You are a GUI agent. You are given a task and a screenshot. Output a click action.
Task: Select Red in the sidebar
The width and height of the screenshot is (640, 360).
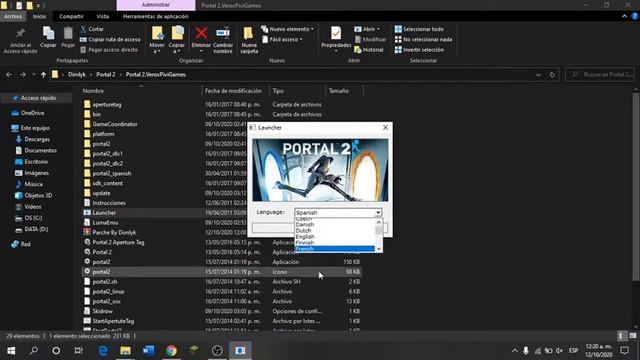click(x=25, y=244)
